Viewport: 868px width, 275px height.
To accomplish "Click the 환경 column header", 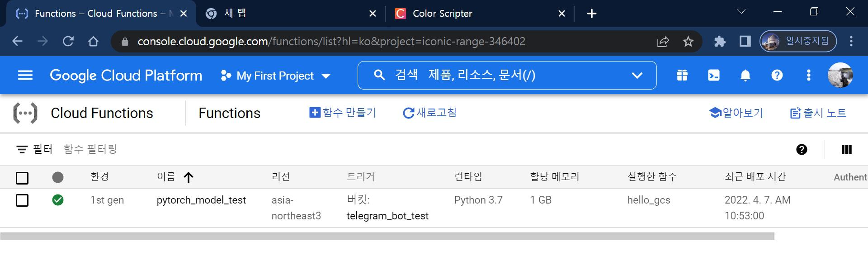I will click(99, 177).
